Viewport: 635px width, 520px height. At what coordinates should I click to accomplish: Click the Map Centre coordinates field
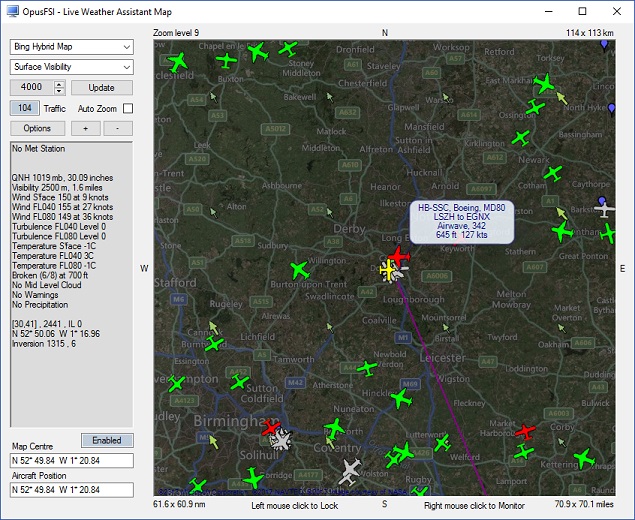(72, 460)
